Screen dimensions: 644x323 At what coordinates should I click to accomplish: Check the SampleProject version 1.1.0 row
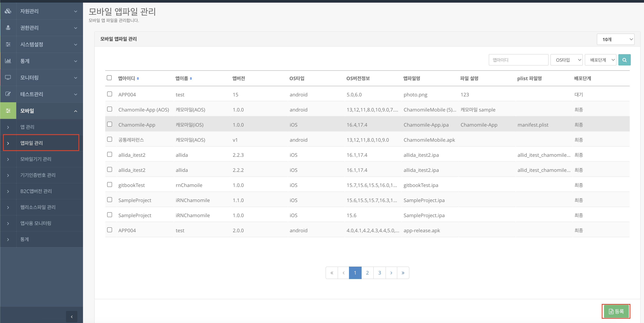(109, 199)
